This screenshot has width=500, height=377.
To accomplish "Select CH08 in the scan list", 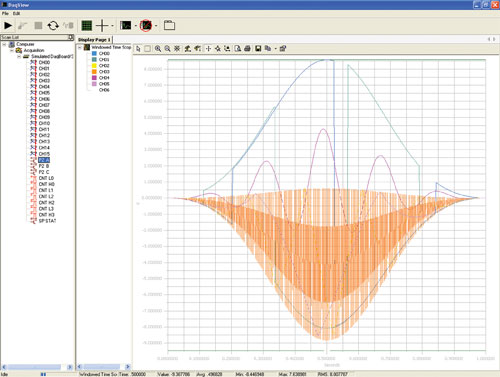I will tap(44, 111).
